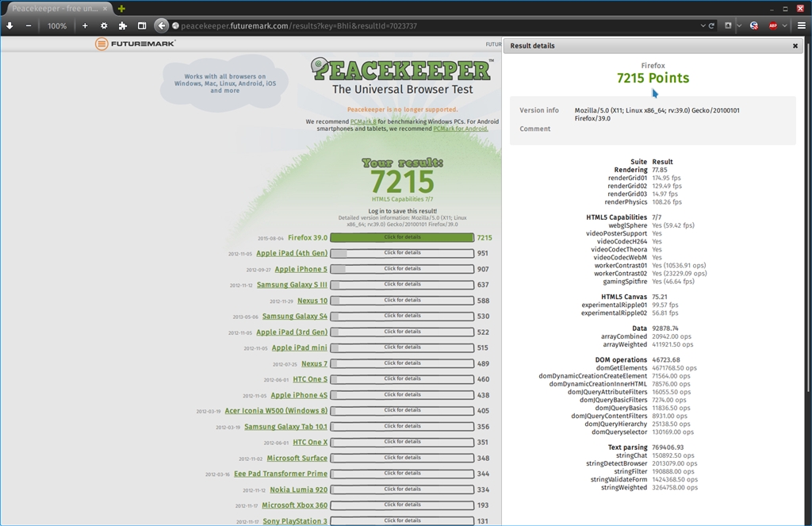This screenshot has width=812, height=526.
Task: Click the renderGrid01 174.95 fps value
Action: click(666, 178)
